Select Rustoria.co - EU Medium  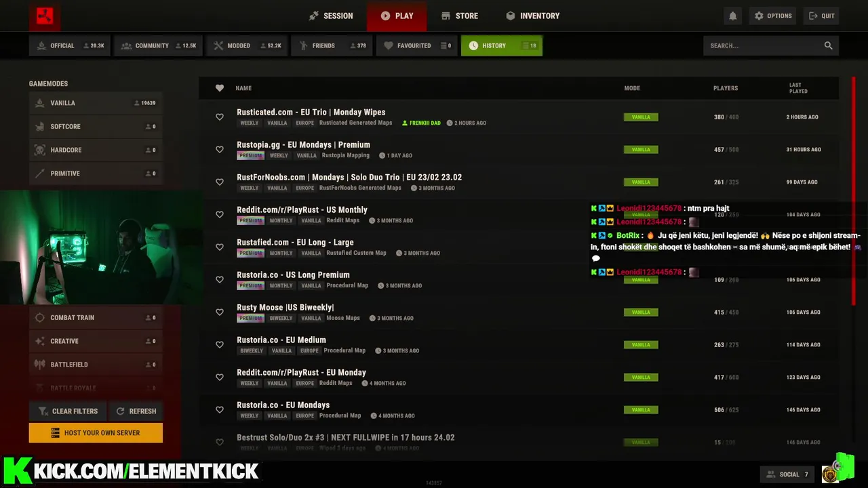coord(281,340)
